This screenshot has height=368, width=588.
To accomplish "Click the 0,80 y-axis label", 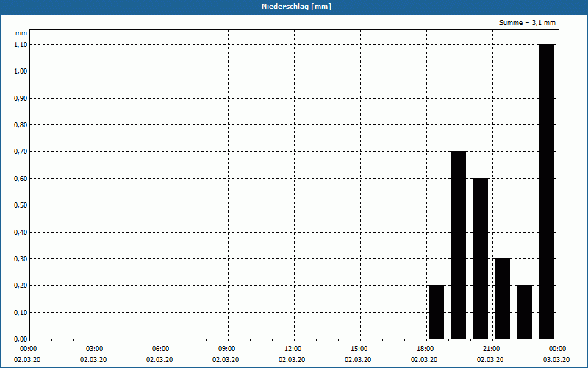I will click(x=21, y=124).
